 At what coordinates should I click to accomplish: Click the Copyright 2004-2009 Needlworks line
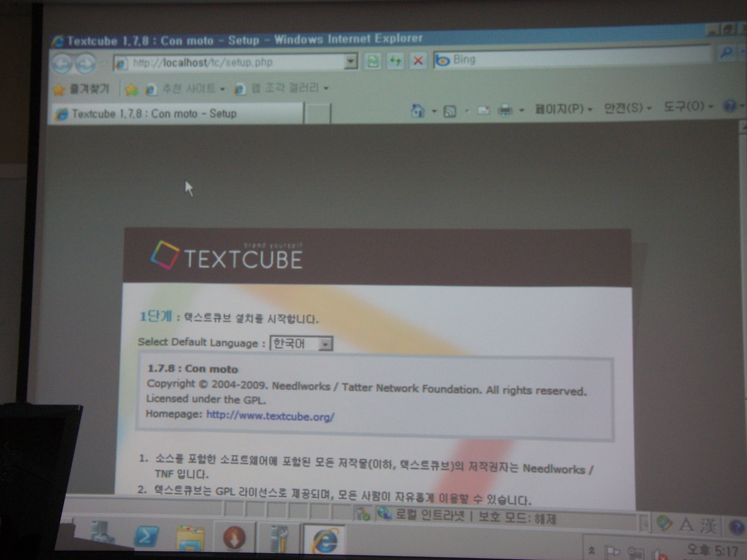coord(366,387)
